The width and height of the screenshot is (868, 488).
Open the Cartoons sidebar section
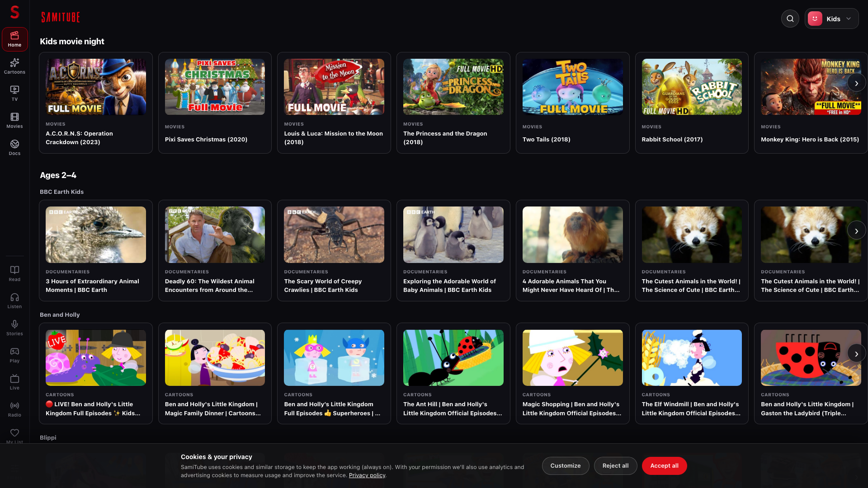[14, 66]
